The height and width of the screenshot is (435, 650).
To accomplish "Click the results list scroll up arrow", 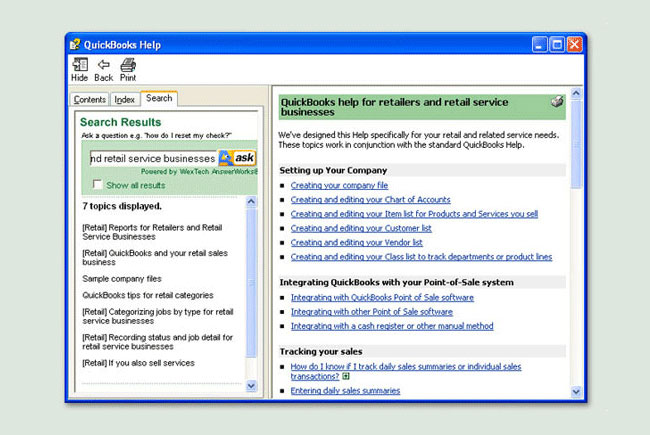I will pyautogui.click(x=251, y=202).
